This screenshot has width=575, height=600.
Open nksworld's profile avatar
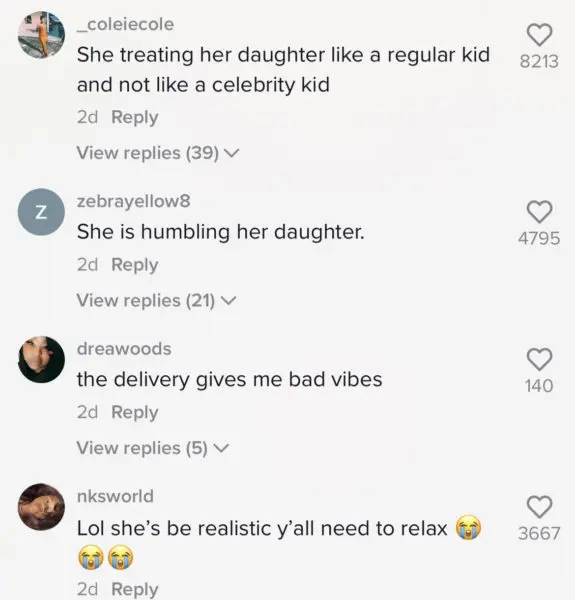click(41, 507)
